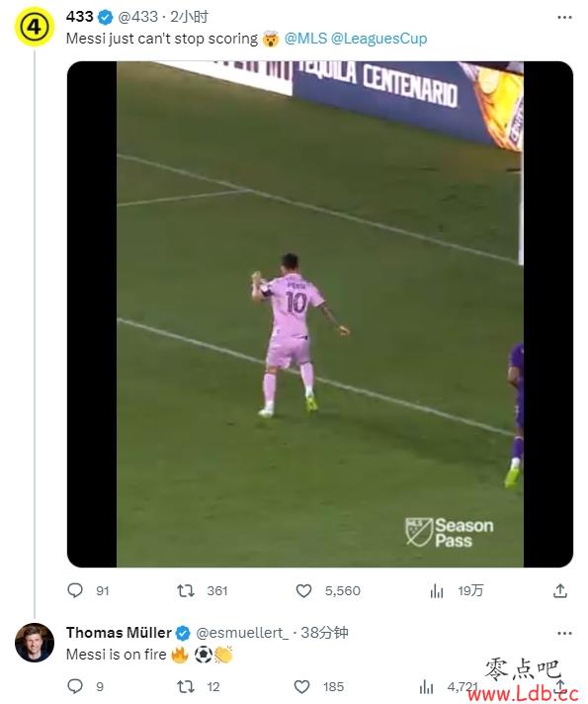Screen dimensions: 588x704
Task: Open reply icon on 433's post
Action: 75,590
